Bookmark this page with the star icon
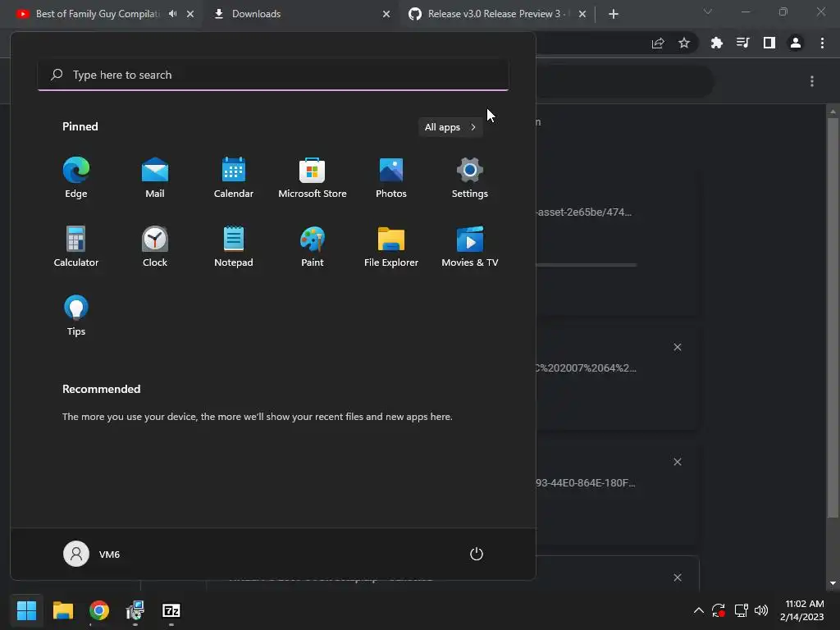This screenshot has width=840, height=630. coord(684,43)
